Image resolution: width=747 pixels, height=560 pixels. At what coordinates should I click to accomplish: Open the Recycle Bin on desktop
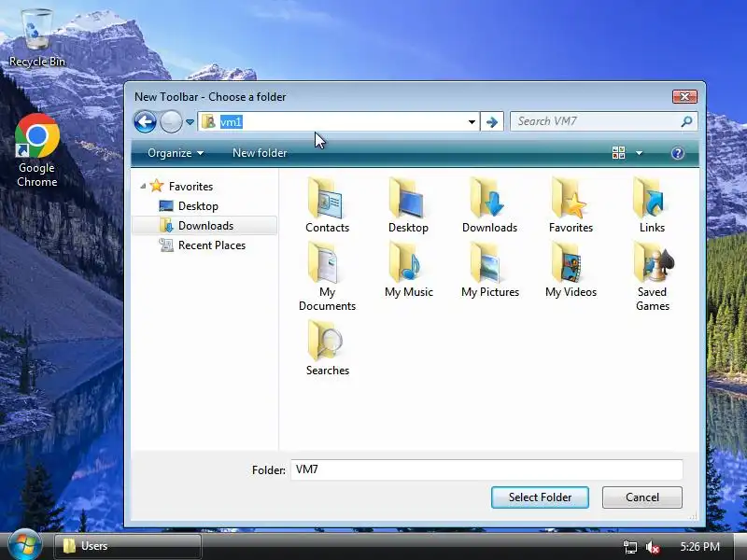click(x=37, y=38)
